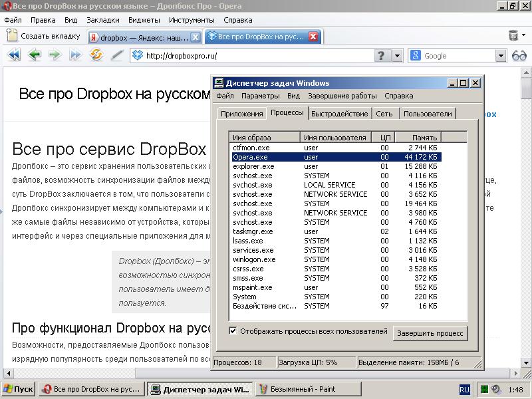532x399 pixels.
Task: Open the trash dropdown arrow
Action: (524, 35)
